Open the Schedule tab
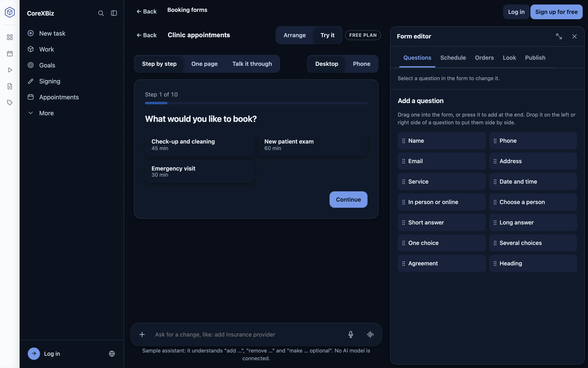588x368 pixels. point(453,58)
